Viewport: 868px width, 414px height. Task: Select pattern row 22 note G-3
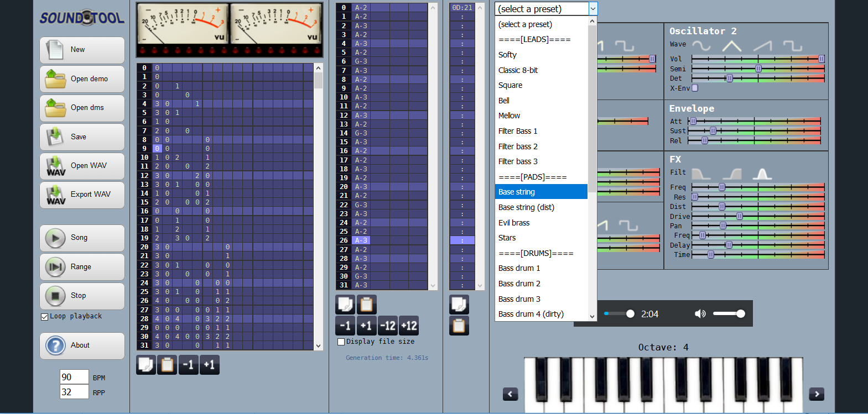[361, 205]
